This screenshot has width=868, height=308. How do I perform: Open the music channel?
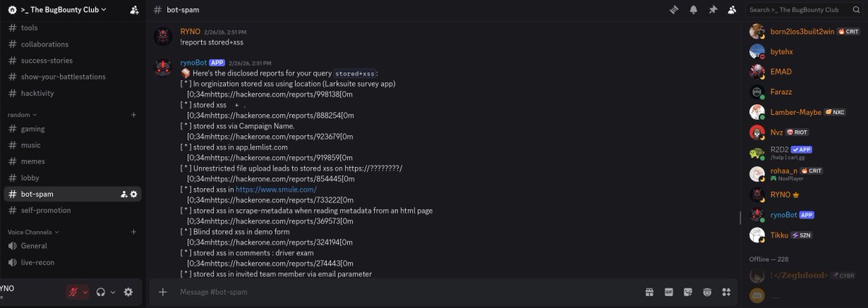point(72,145)
